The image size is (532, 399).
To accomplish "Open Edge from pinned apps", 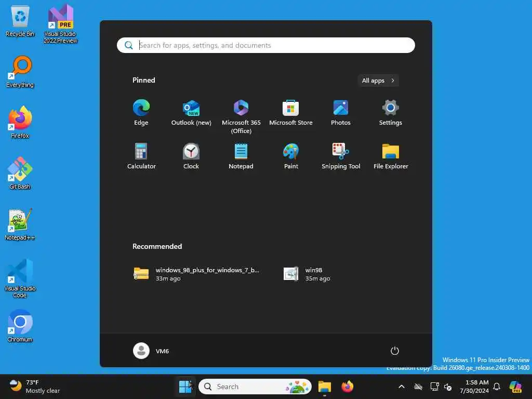I will pyautogui.click(x=141, y=113).
